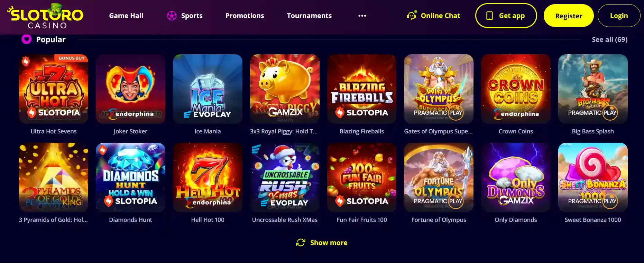
Task: Open the Game Hall menu
Action: pyautogui.click(x=126, y=16)
